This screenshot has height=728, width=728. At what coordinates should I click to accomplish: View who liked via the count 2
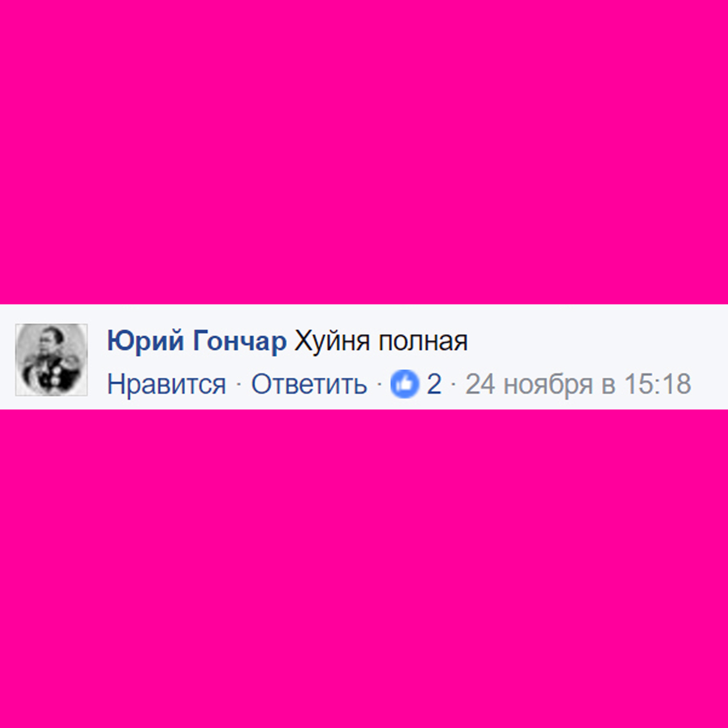(434, 384)
